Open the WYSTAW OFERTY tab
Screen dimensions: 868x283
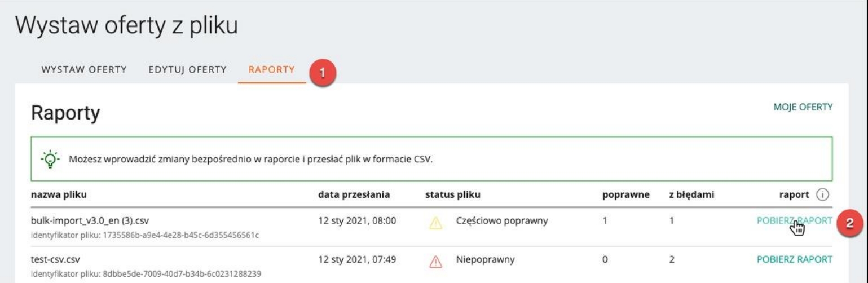[x=84, y=70]
